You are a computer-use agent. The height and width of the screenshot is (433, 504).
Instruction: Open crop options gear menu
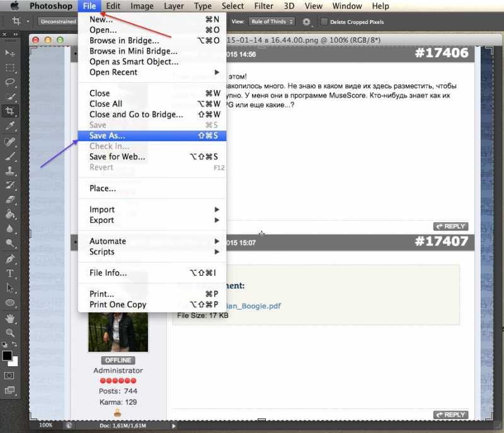click(306, 22)
